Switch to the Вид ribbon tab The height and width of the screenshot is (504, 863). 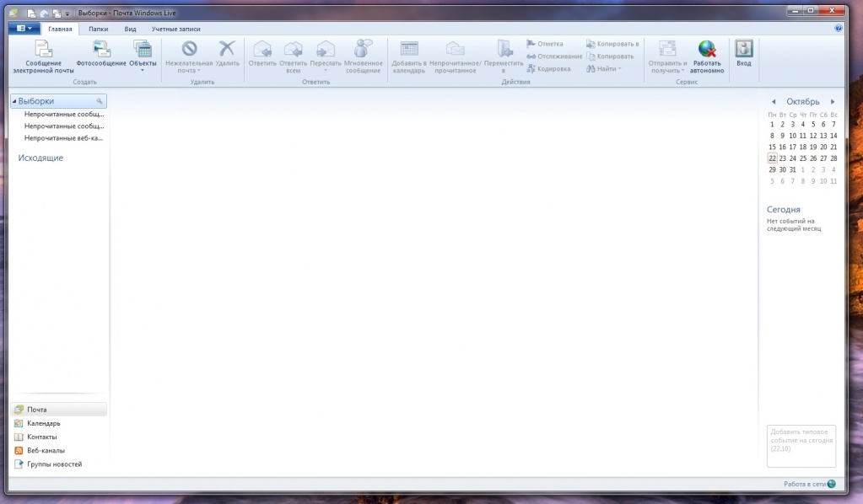coord(130,29)
